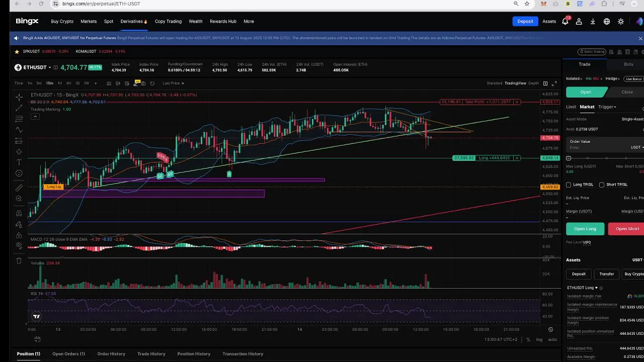Select the arrow shape tool
Image resolution: width=644 pixels, height=362 pixels.
[19, 151]
